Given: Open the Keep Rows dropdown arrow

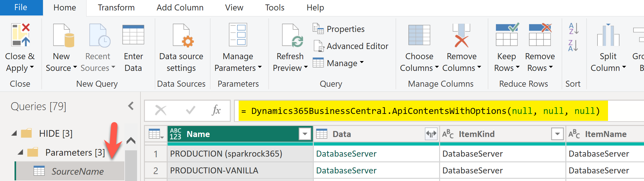Looking at the screenshot, I should click(x=517, y=67).
